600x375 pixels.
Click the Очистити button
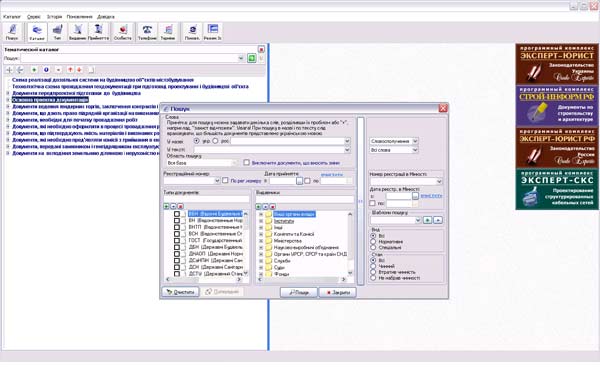click(x=181, y=292)
